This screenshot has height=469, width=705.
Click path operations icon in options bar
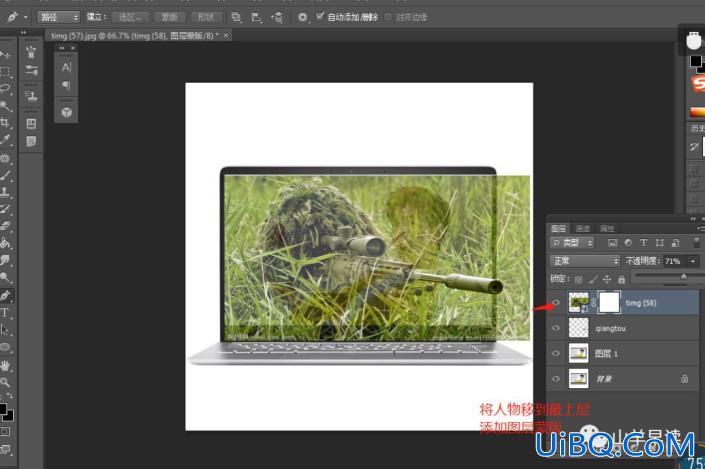[x=236, y=18]
